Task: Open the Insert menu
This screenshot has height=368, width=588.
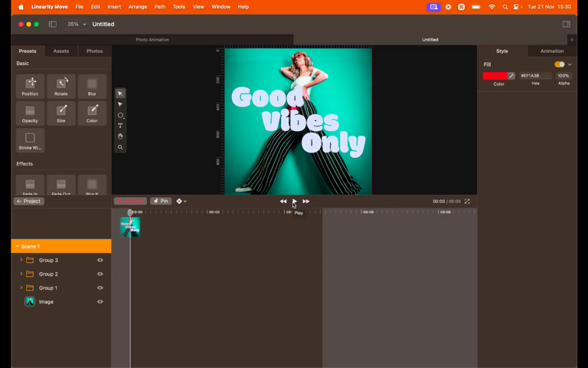Action: coord(114,7)
